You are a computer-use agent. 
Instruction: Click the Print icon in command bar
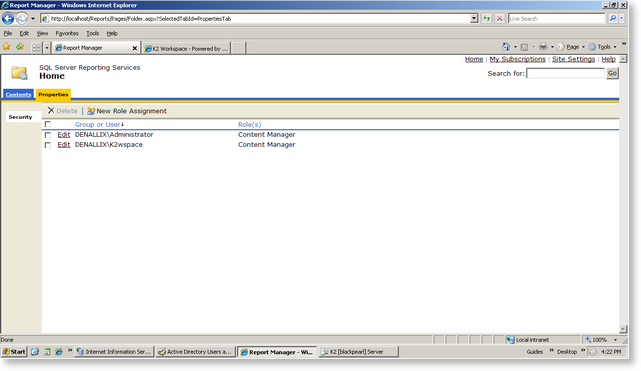[x=542, y=47]
